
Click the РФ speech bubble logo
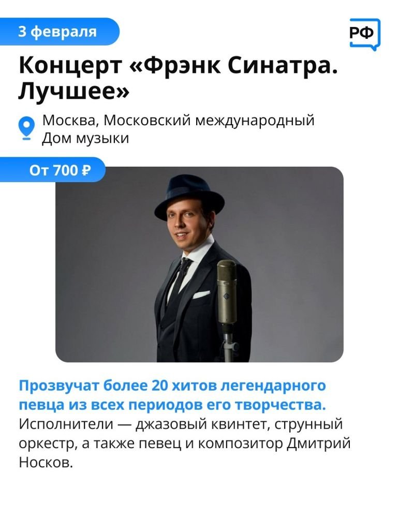point(365,34)
